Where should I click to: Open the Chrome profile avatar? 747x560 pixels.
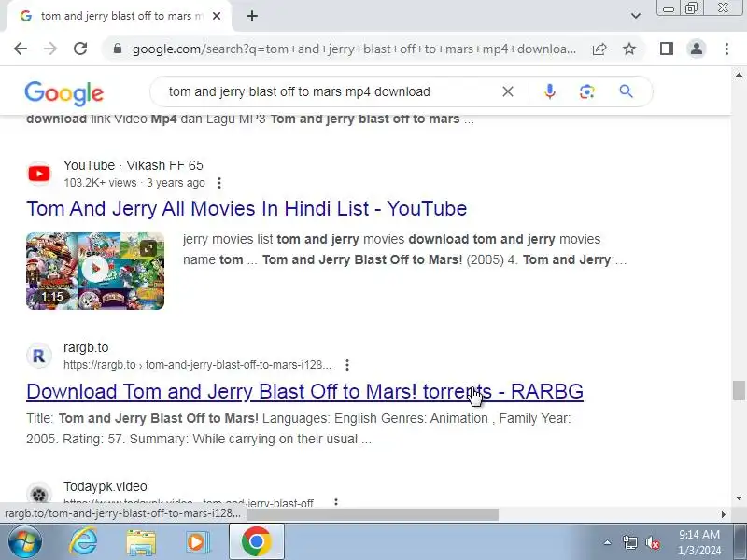coord(697,49)
